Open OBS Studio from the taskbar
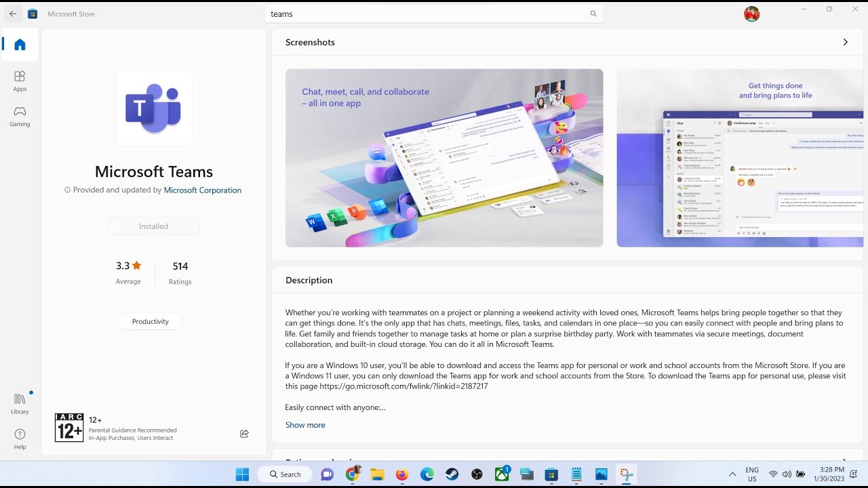Image resolution: width=868 pixels, height=488 pixels. pyautogui.click(x=477, y=474)
